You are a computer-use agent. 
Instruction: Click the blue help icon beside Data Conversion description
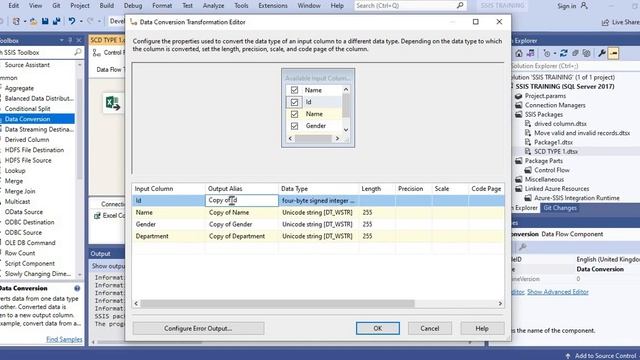click(x=77, y=288)
